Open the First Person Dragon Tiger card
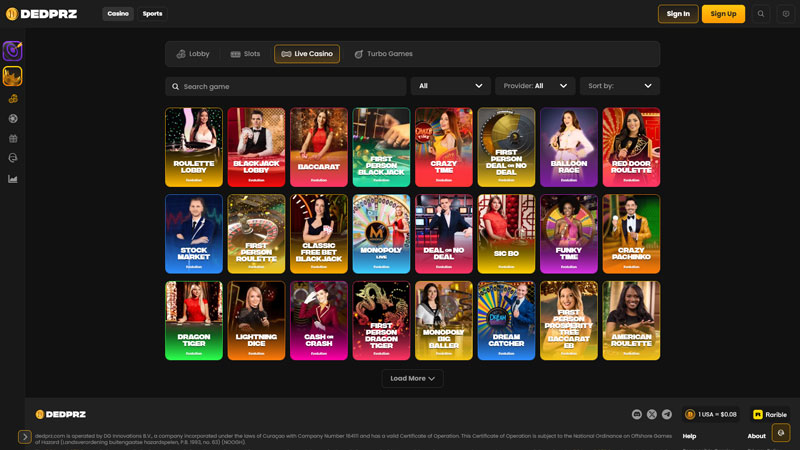Viewport: 800px width, 450px height. 381,320
